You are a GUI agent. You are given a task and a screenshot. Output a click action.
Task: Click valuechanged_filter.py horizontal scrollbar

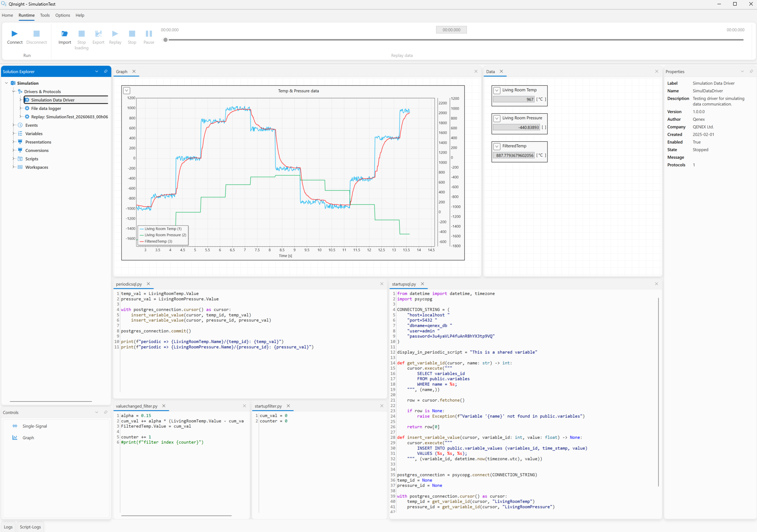tap(176, 516)
